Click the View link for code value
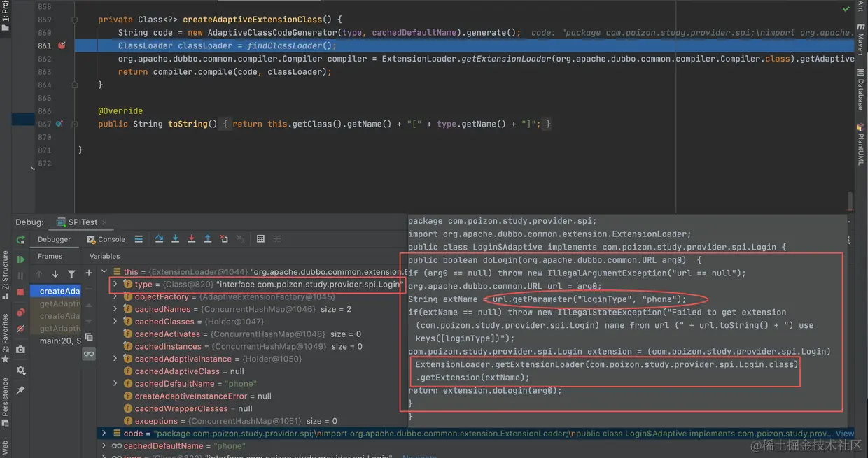Image resolution: width=868 pixels, height=458 pixels. [845, 434]
